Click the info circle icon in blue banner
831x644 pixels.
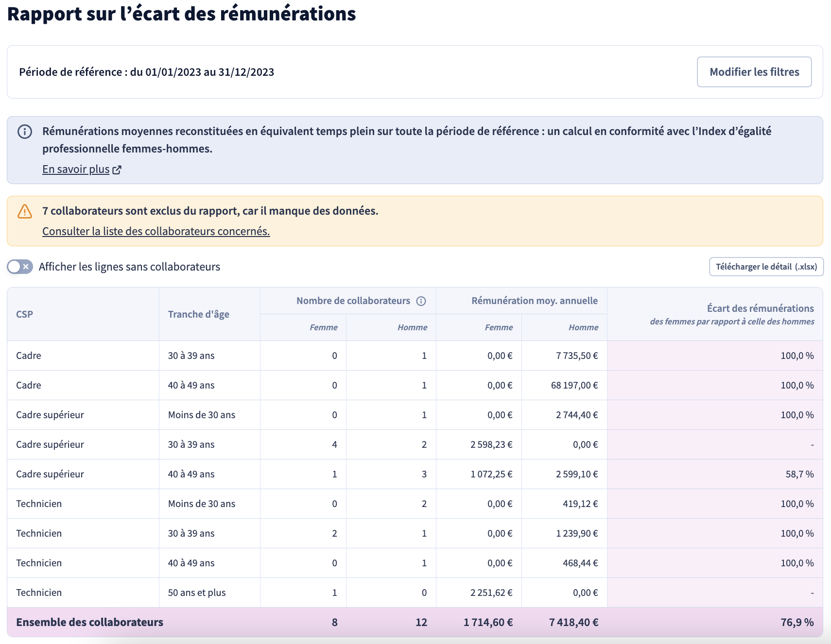click(25, 132)
